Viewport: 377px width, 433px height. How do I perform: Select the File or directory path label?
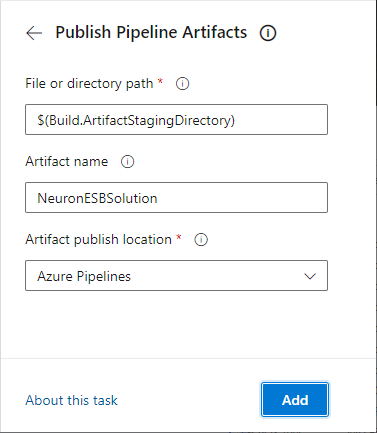(x=89, y=83)
